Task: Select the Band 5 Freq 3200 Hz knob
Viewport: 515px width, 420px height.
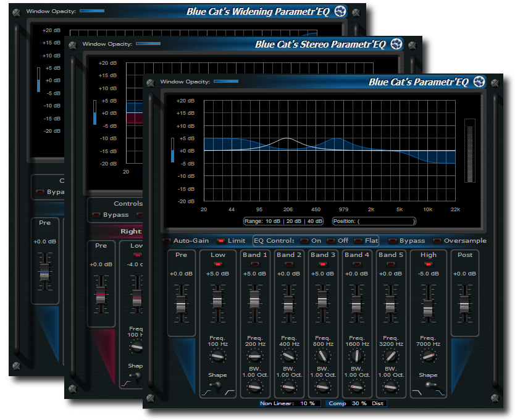Action: pos(390,355)
